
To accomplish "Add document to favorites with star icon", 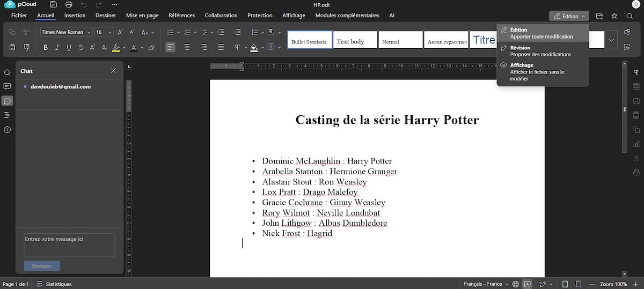I will [614, 16].
